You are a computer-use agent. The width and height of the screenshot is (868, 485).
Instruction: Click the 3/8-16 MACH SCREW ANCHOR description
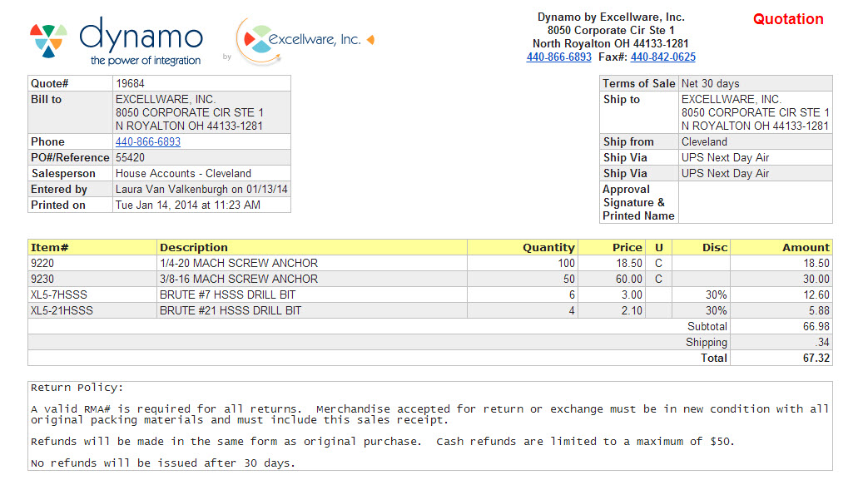238,279
